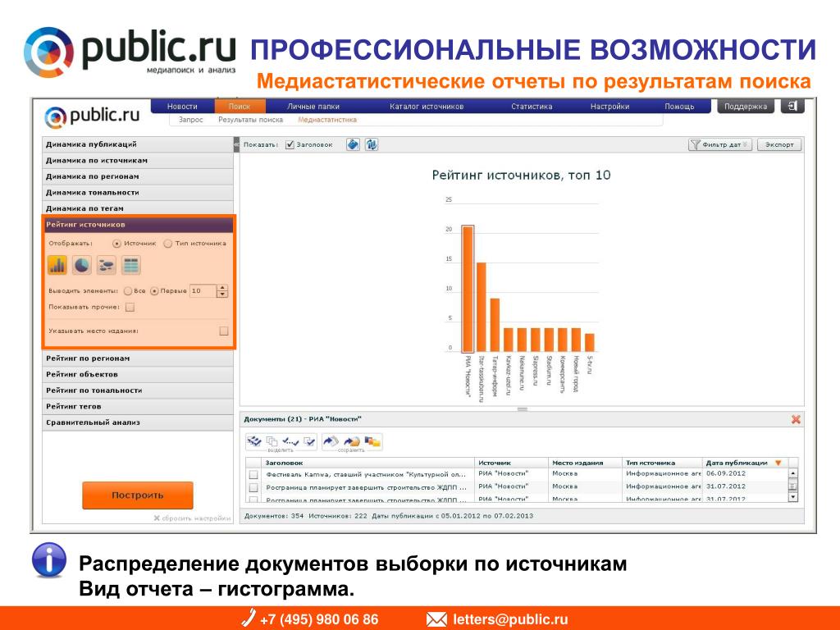Click the dotted checkmark range selection icon

pos(290,441)
